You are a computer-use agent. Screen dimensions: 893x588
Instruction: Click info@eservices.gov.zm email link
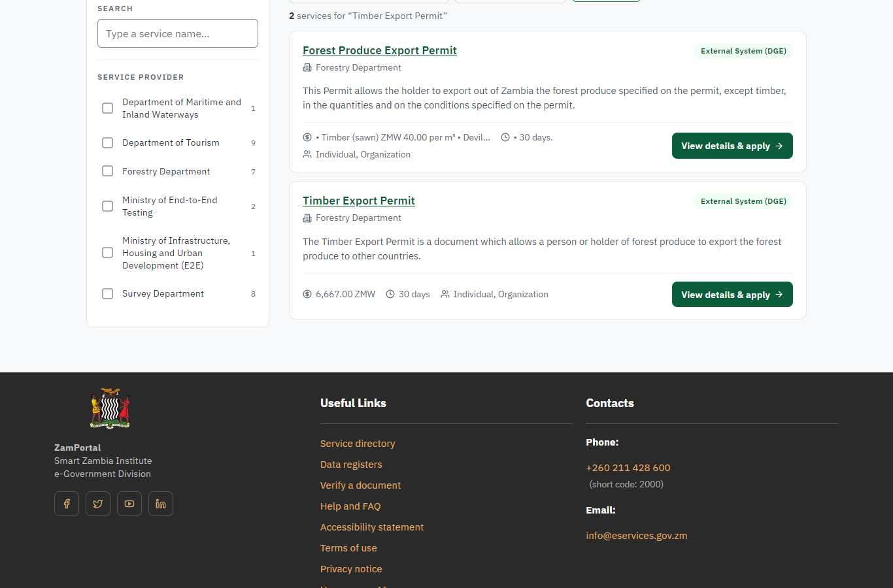pyautogui.click(x=637, y=536)
